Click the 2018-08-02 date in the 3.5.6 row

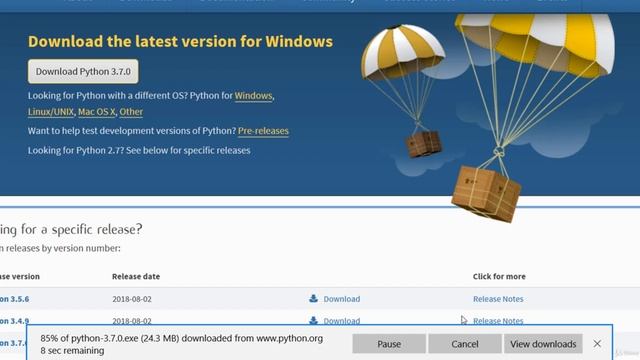[132, 299]
